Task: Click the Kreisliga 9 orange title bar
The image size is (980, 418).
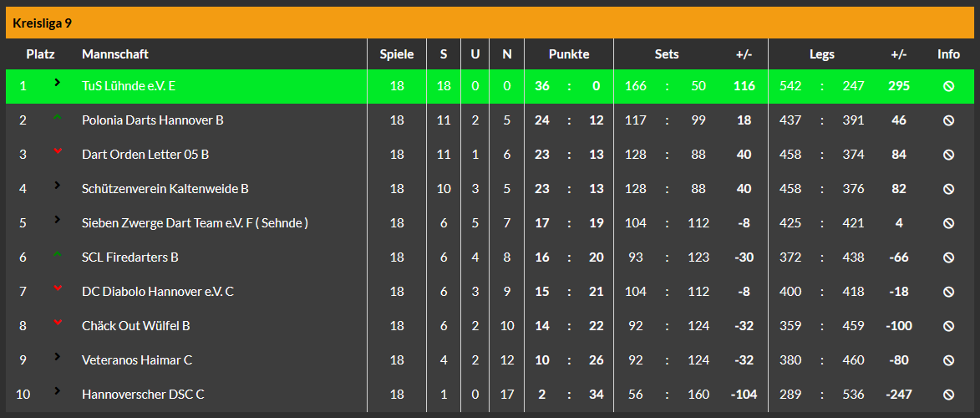Action: [490, 23]
